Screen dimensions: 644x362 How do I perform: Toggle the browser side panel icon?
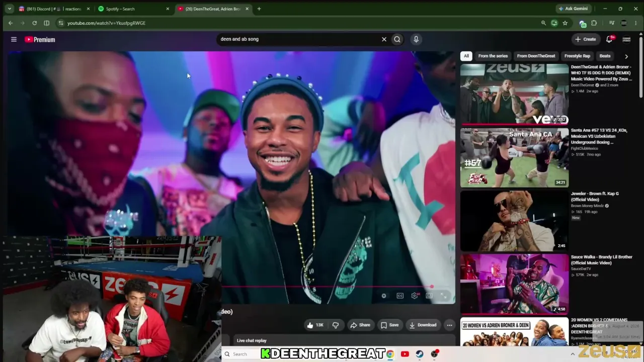(x=46, y=23)
